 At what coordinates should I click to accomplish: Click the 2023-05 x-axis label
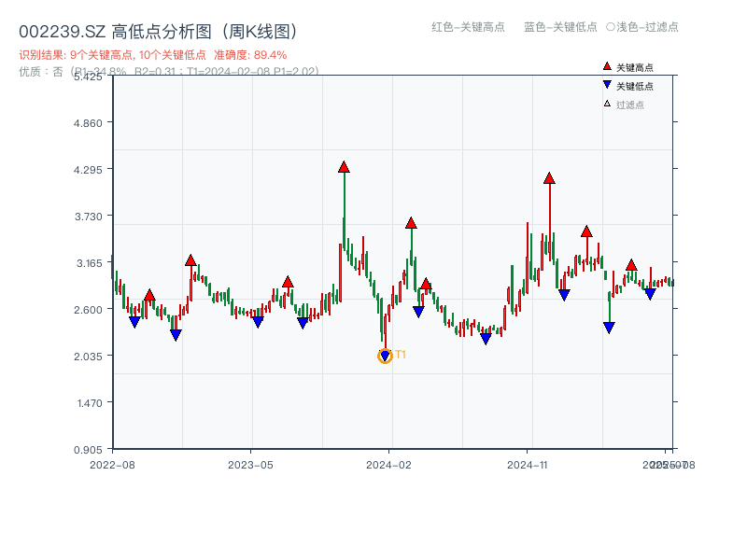point(250,465)
